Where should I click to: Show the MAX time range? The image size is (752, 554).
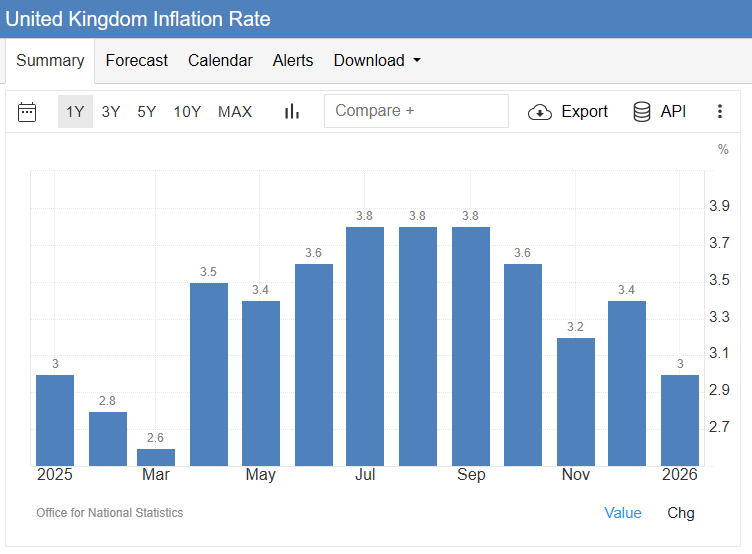click(x=235, y=112)
